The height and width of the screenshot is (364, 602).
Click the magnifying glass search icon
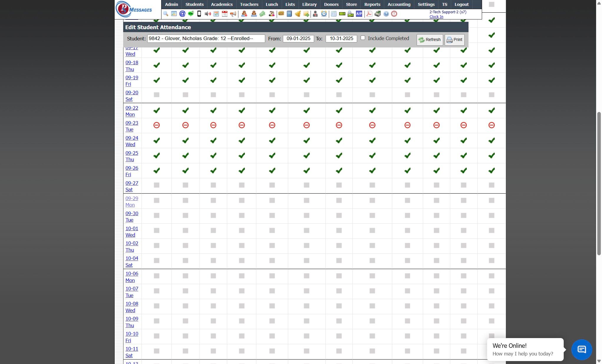pyautogui.click(x=166, y=14)
